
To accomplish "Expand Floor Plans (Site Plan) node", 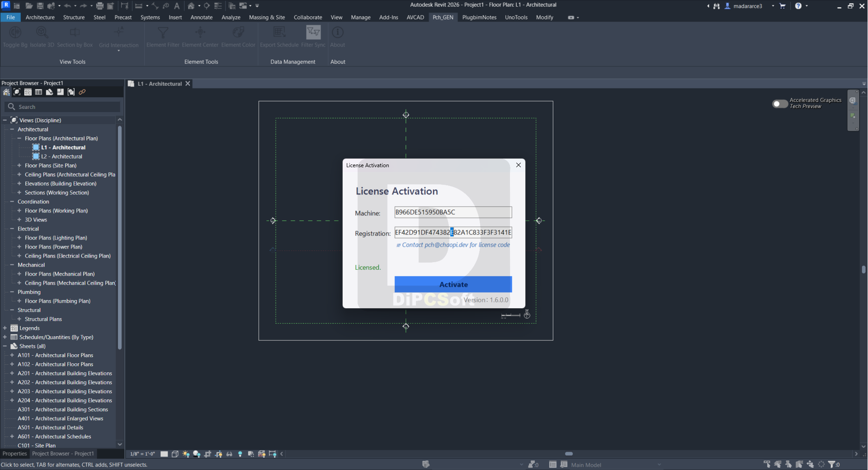I will coord(19,165).
